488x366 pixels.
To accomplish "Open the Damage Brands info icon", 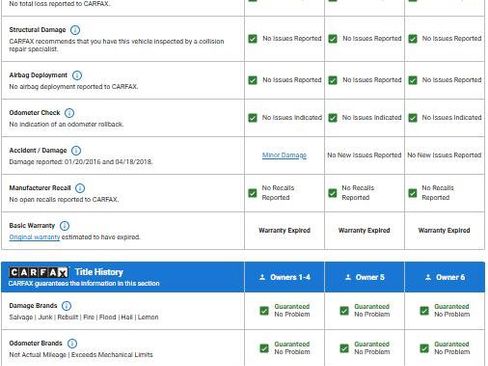I will coord(67,306).
